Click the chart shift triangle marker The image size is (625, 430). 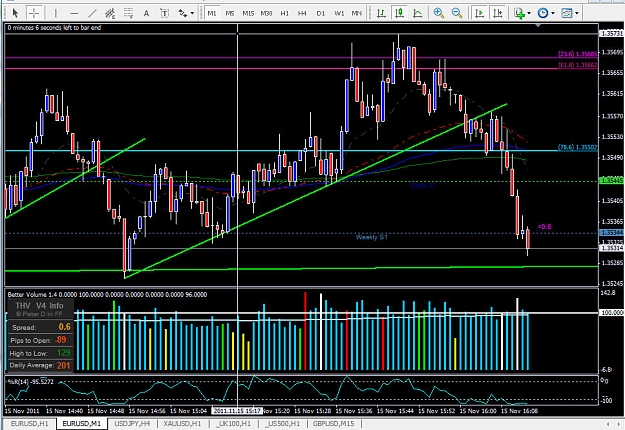[x=538, y=26]
